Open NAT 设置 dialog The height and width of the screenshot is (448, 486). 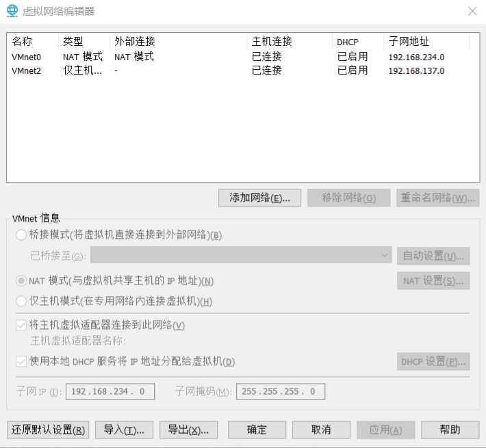(x=433, y=280)
